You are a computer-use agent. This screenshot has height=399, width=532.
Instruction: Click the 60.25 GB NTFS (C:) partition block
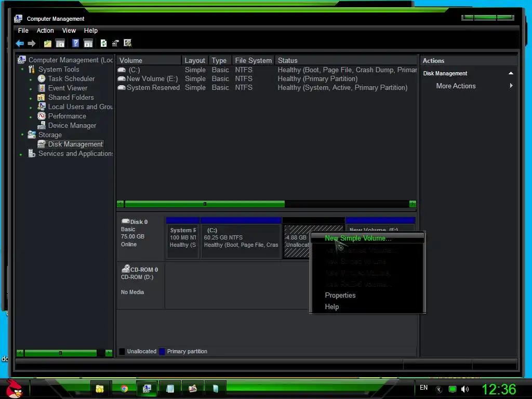(x=241, y=238)
